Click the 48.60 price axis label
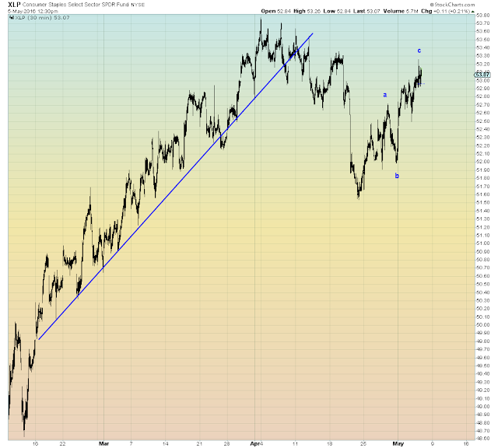 [x=483, y=439]
